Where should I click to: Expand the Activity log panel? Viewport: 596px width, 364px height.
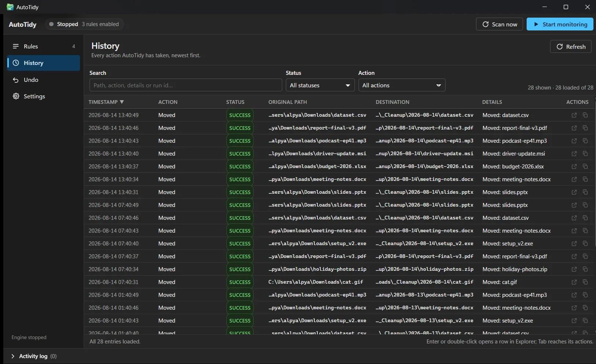pyautogui.click(x=34, y=356)
